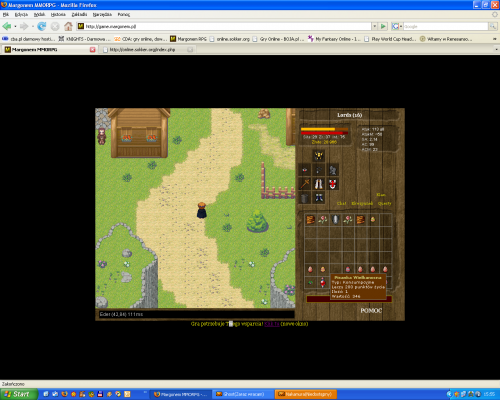
Task: Click the game chat input bar
Action: click(196, 314)
